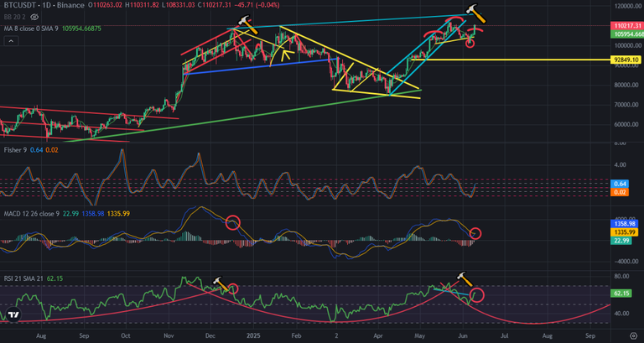
Task: Select the RSI 21 SMA 21 label
Action: tap(23, 278)
